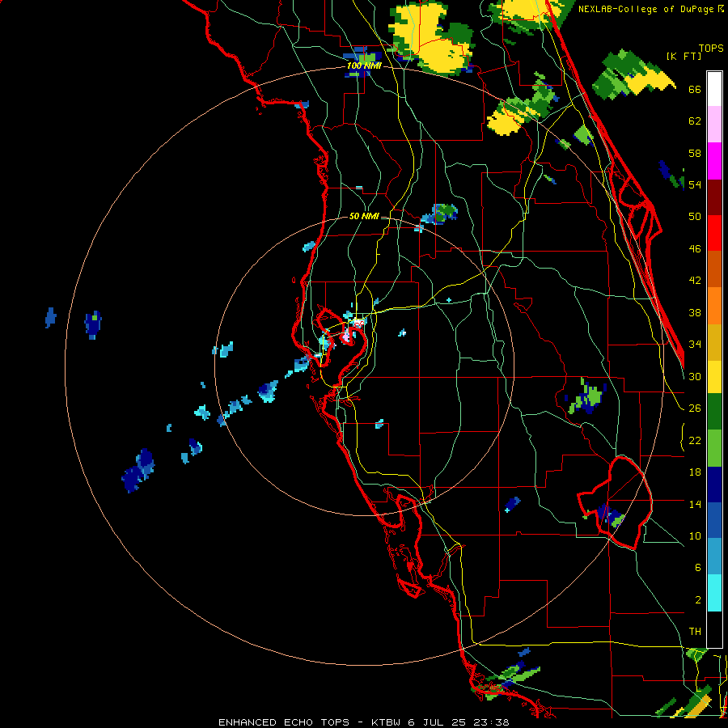Screen dimensions: 728x728
Task: Select the dark orange legend swatch between 42 and 46
Action: 714,269
